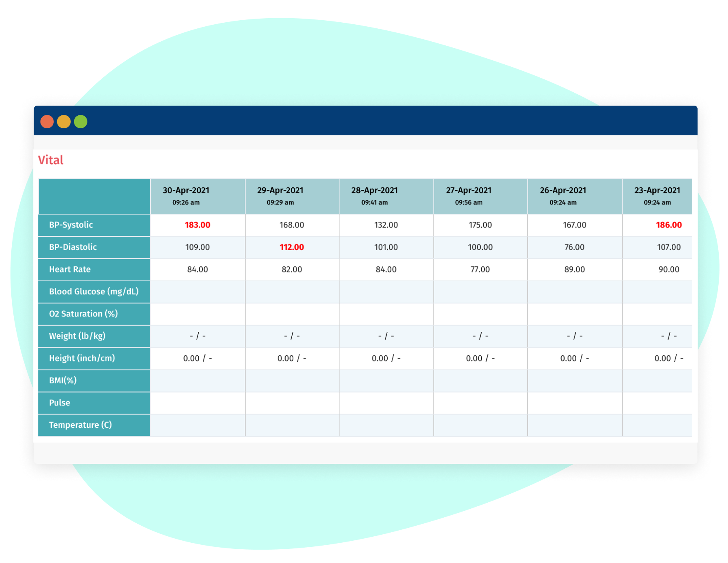The image size is (728, 563).
Task: Click the Heart Rate row label
Action: [x=70, y=270]
